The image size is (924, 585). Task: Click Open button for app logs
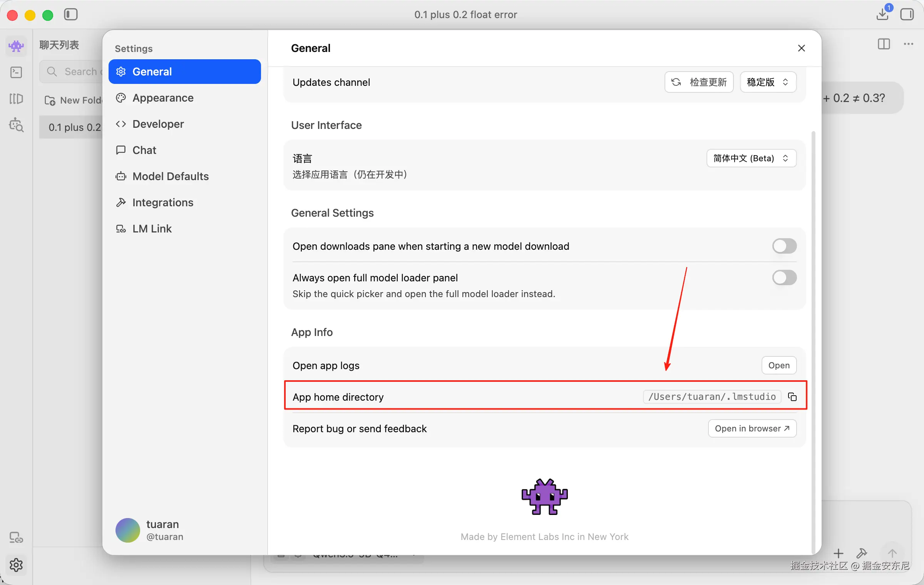778,365
